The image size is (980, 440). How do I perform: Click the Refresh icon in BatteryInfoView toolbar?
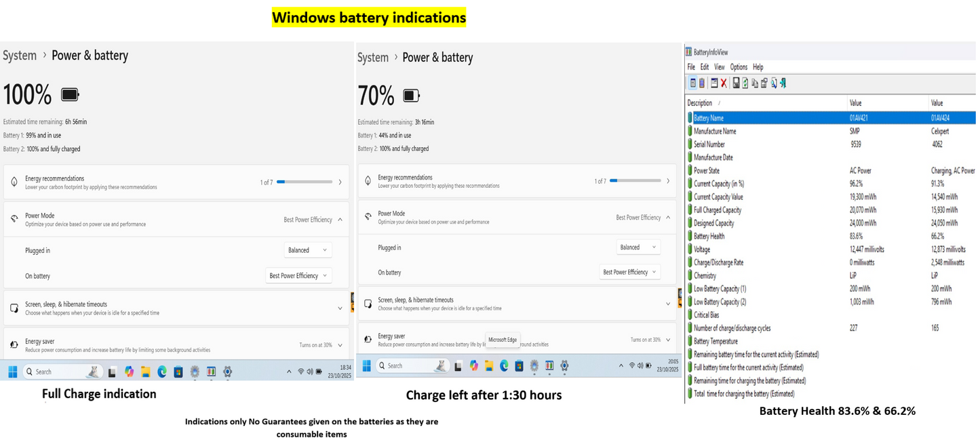click(745, 83)
